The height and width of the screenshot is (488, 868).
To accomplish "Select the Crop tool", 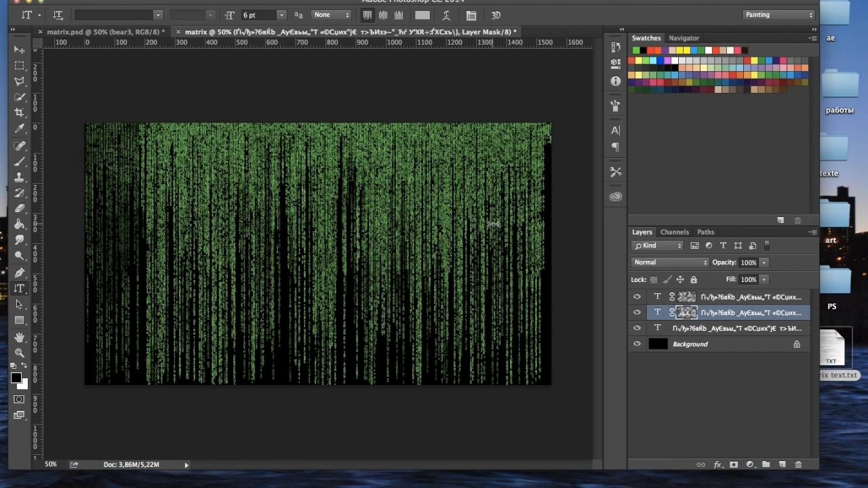I will [x=19, y=113].
